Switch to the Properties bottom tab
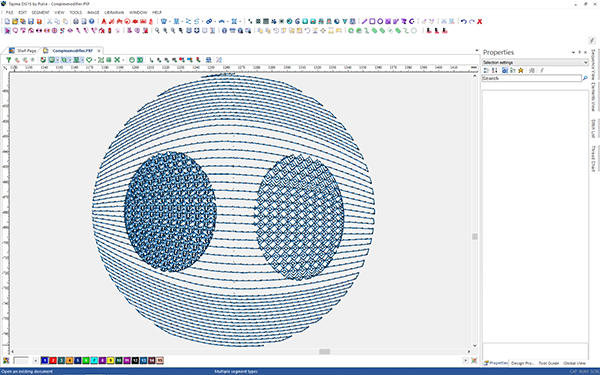This screenshot has width=600, height=375. 496,363
